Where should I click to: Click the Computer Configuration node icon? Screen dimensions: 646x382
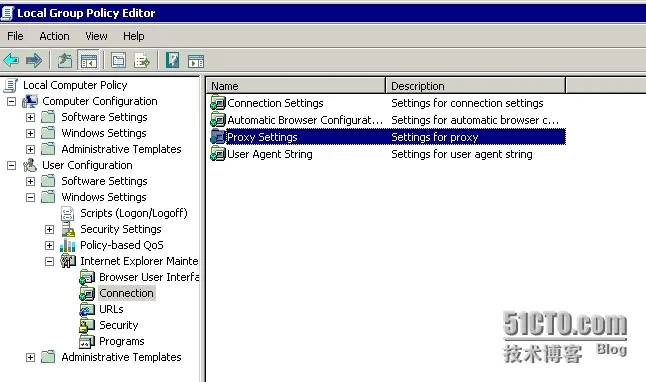coord(30,101)
